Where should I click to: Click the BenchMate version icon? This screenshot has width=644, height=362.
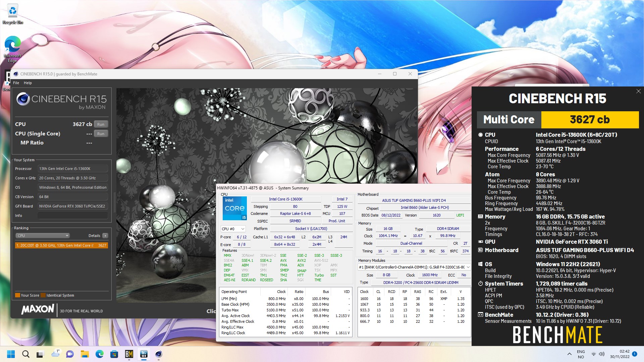tap(480, 315)
